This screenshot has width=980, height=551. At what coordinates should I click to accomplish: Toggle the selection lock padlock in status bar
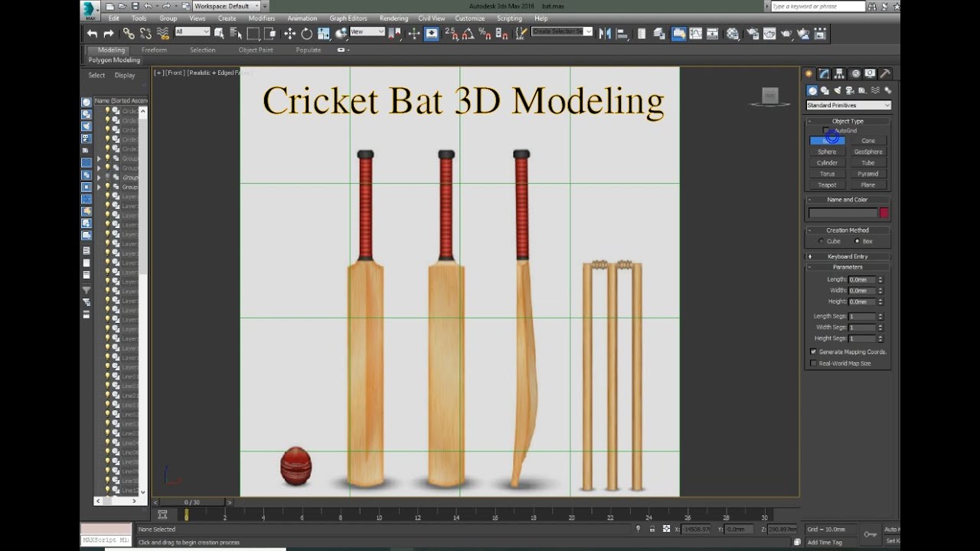[x=652, y=529]
